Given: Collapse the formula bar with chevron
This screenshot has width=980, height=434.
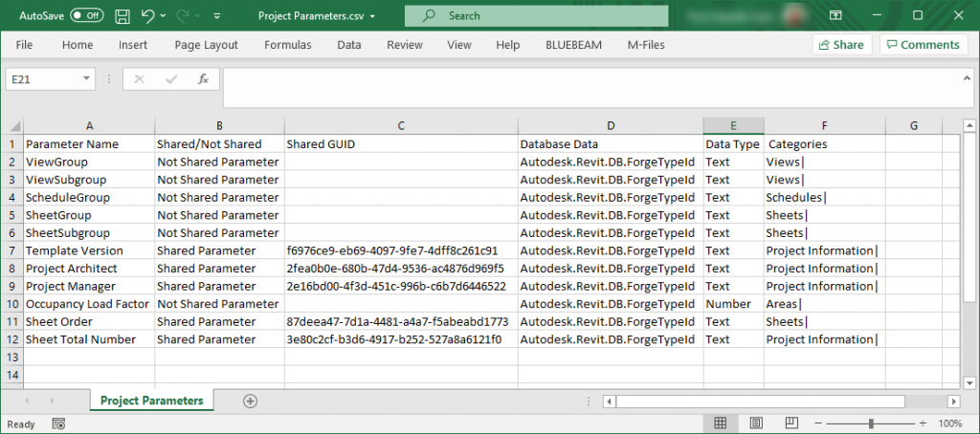Looking at the screenshot, I should click(x=968, y=77).
